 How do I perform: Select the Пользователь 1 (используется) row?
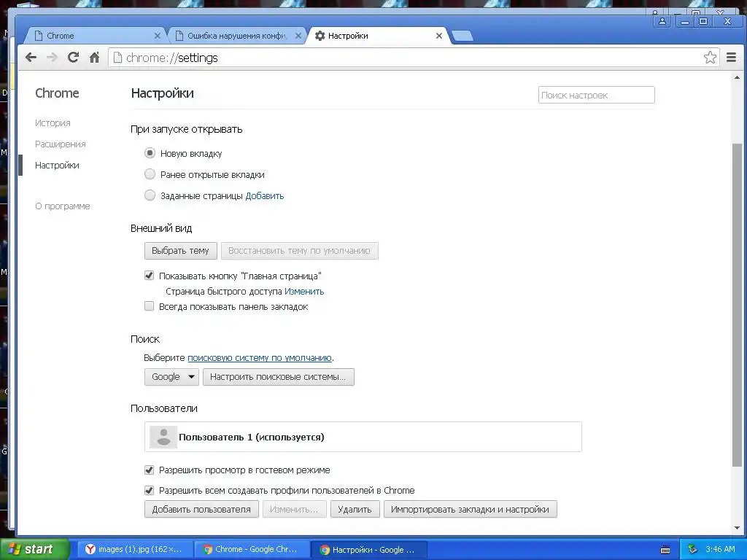click(x=363, y=437)
